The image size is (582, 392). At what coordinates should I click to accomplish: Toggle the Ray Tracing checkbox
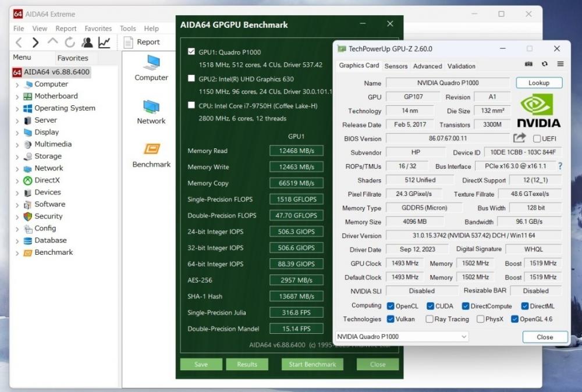[x=430, y=319]
